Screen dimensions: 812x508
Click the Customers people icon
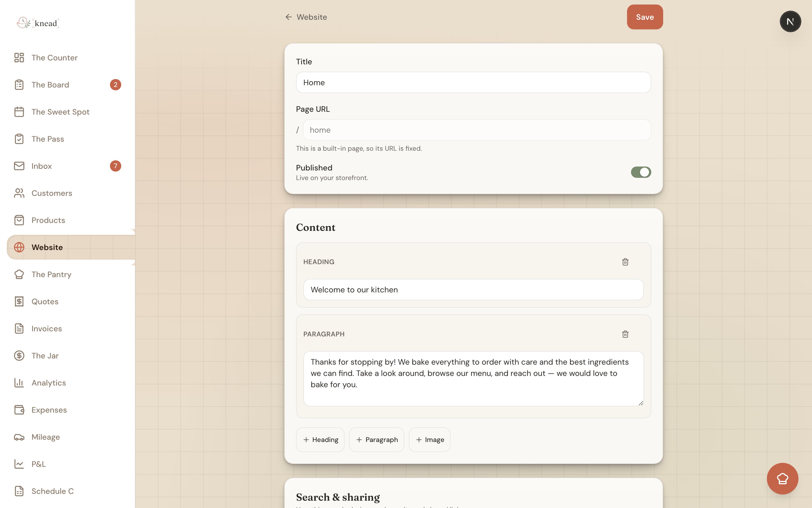[x=19, y=193]
